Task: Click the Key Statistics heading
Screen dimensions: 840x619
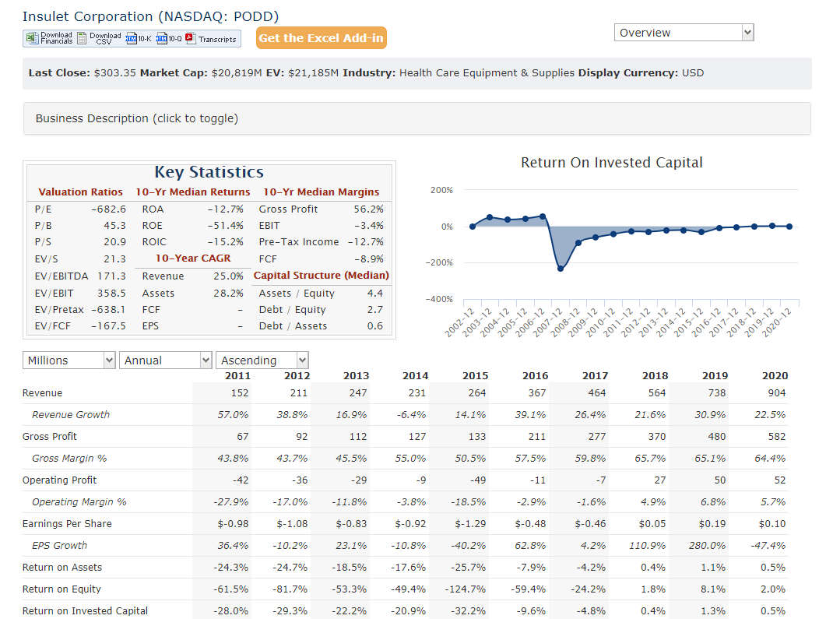Action: click(x=209, y=172)
